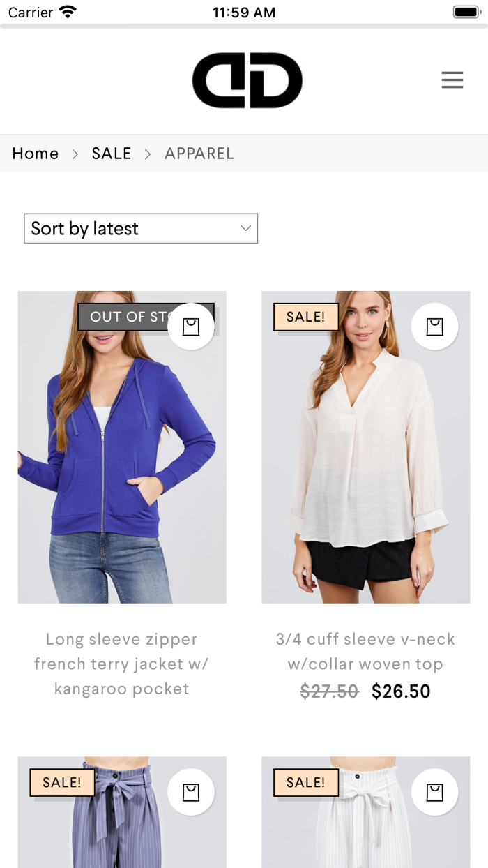Navigate to SALE breadcrumb

(112, 154)
